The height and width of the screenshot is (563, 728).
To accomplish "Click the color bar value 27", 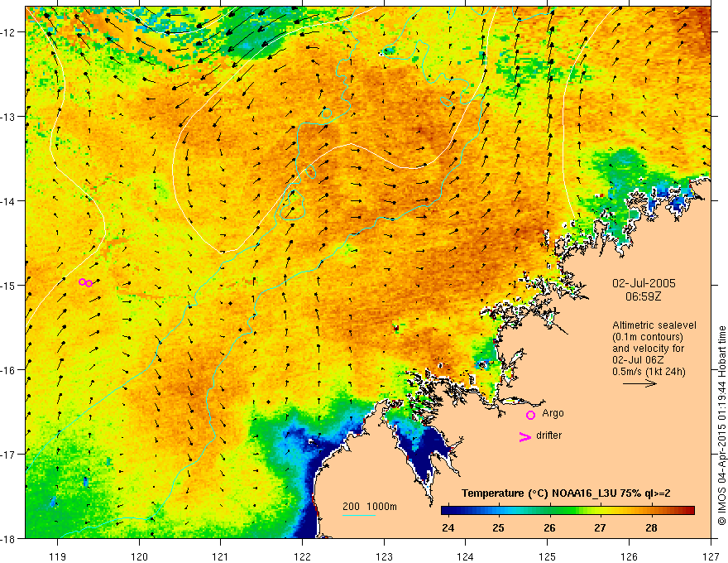I will coord(600,527).
